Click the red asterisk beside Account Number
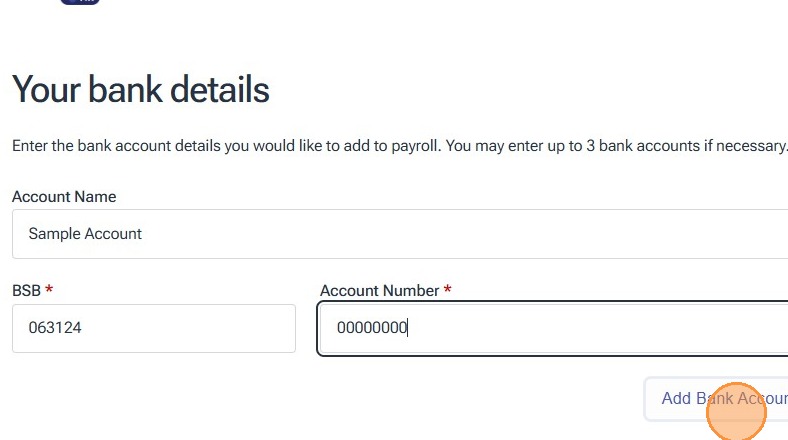This screenshot has width=788, height=440. pyautogui.click(x=448, y=291)
